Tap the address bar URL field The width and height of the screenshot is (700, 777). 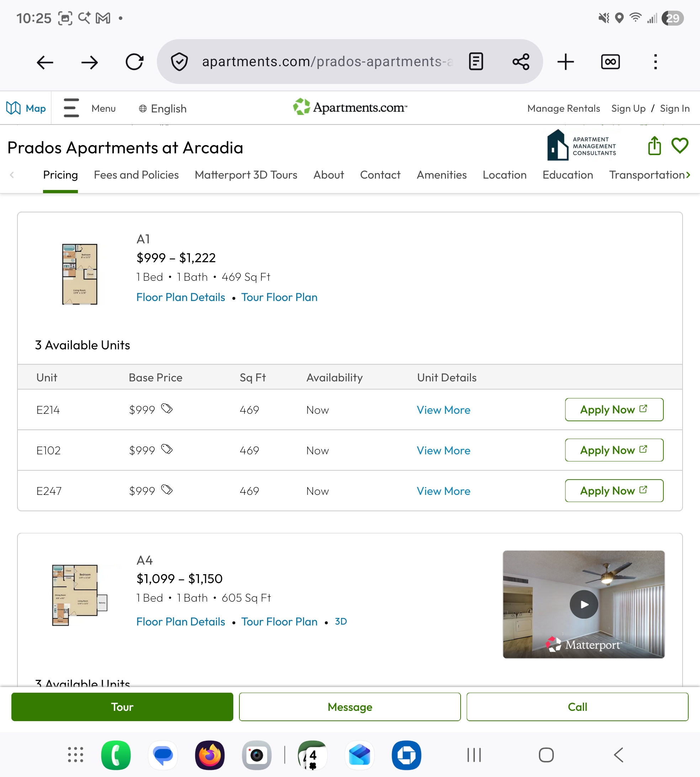[327, 62]
